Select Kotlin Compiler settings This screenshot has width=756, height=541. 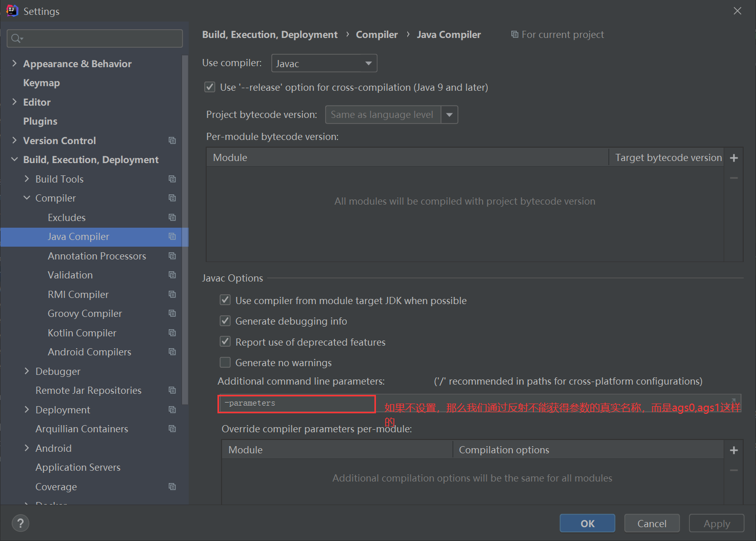[82, 333]
